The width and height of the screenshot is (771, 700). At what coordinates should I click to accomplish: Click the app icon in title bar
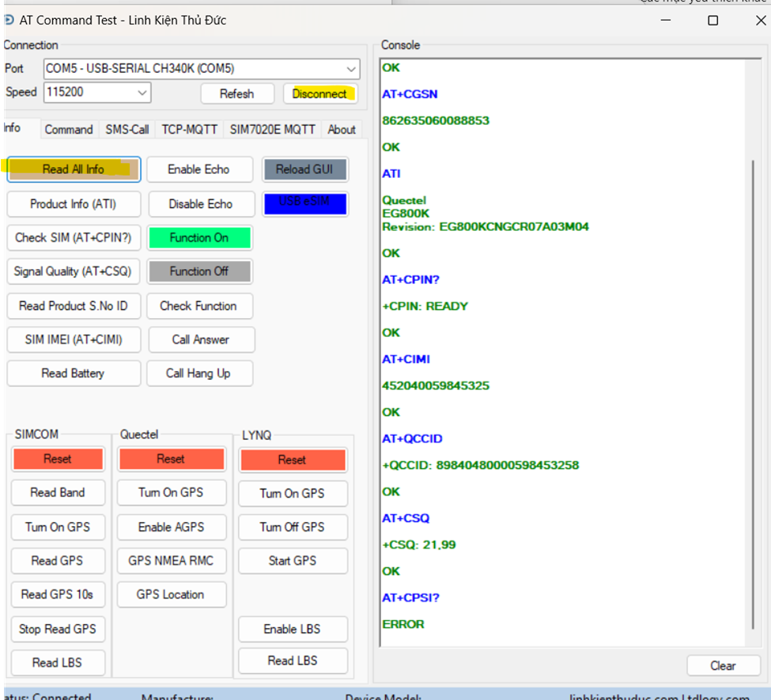8,20
